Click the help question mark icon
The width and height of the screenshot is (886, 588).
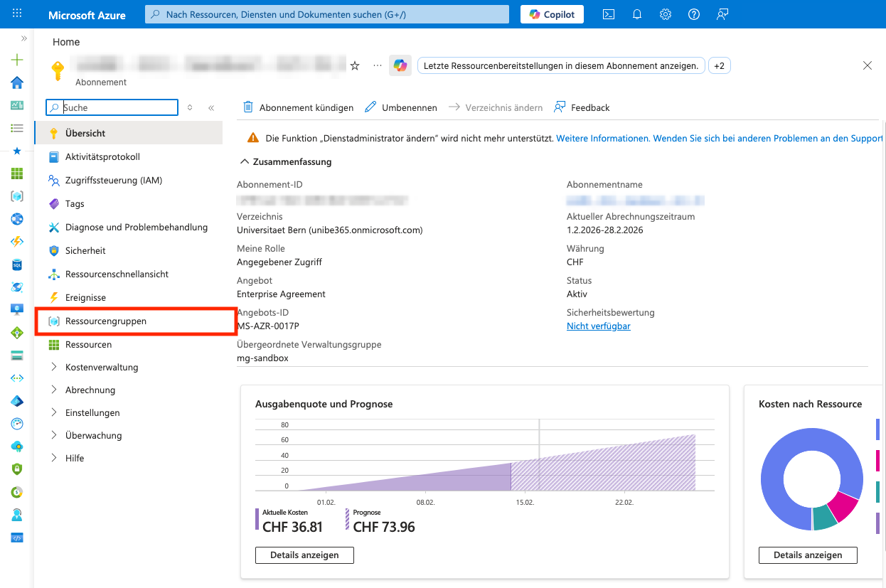693,14
